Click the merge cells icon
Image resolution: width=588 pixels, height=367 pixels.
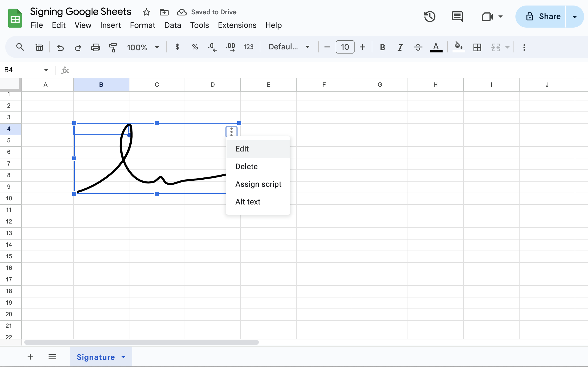(496, 47)
